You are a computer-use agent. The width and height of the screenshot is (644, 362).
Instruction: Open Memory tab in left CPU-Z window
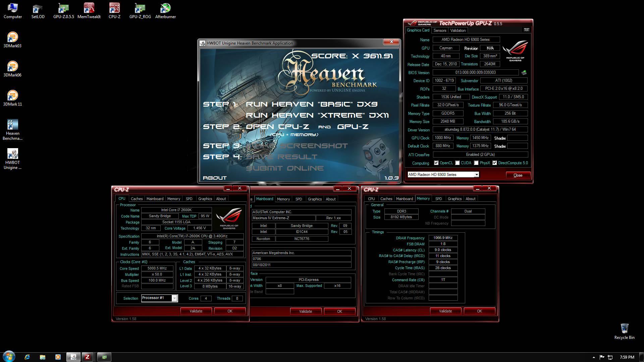[173, 199]
